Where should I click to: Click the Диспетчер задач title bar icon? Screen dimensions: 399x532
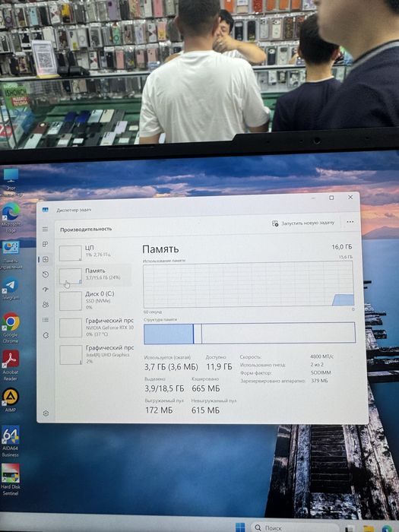pos(46,210)
